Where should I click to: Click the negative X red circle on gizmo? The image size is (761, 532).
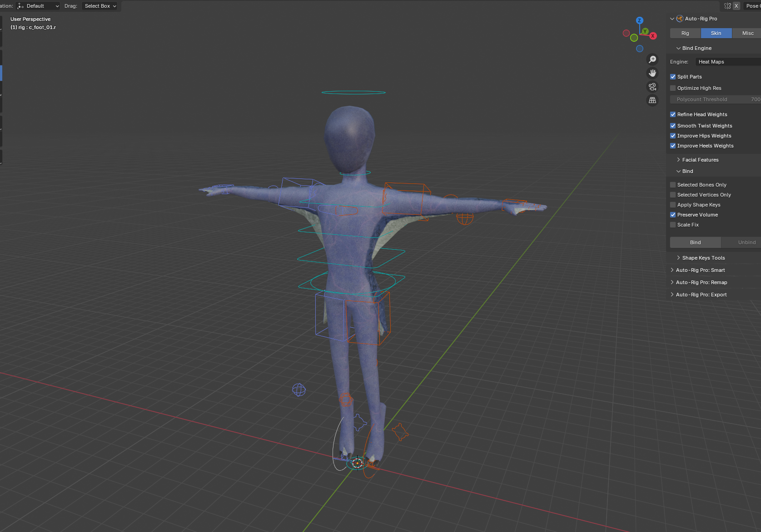pos(626,33)
